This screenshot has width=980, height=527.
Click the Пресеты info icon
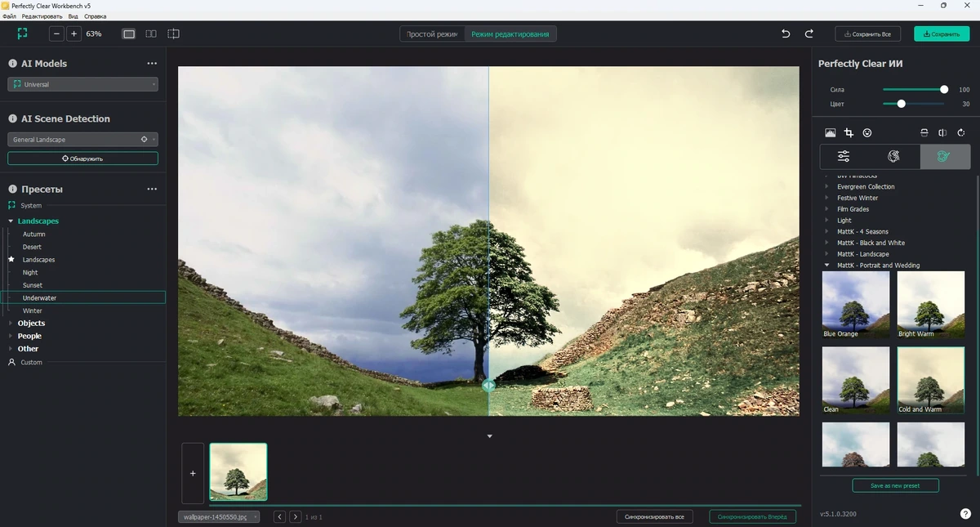point(12,189)
